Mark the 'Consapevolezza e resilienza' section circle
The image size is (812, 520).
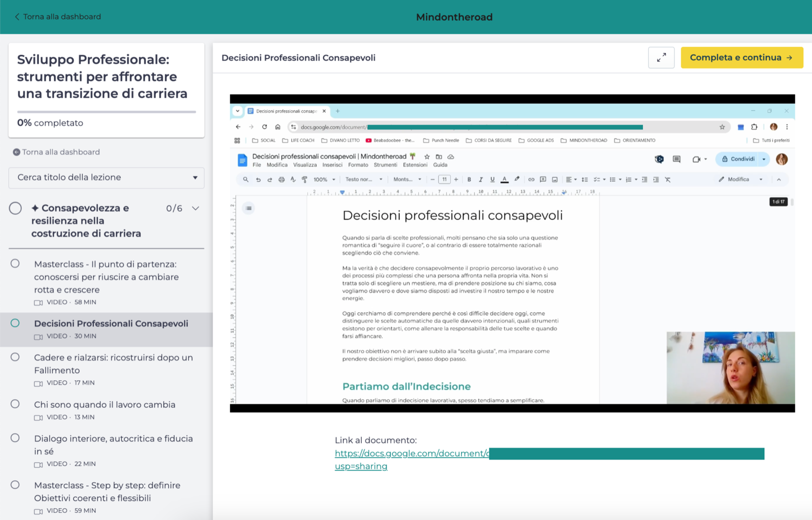15,208
